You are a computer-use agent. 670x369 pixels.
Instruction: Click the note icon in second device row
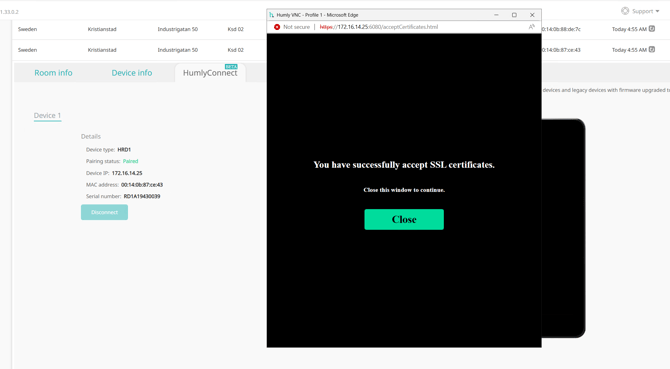(652, 49)
